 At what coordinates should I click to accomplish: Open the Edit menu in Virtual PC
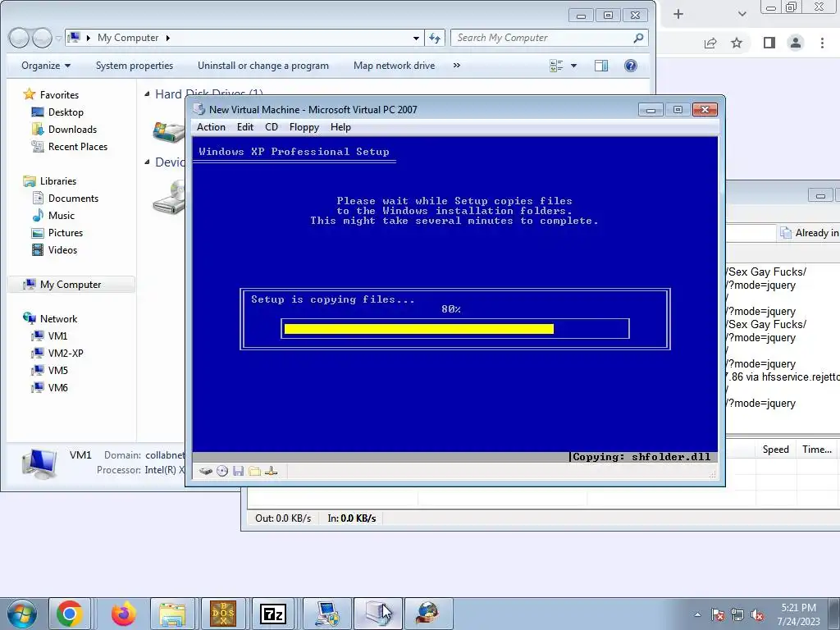(x=245, y=127)
